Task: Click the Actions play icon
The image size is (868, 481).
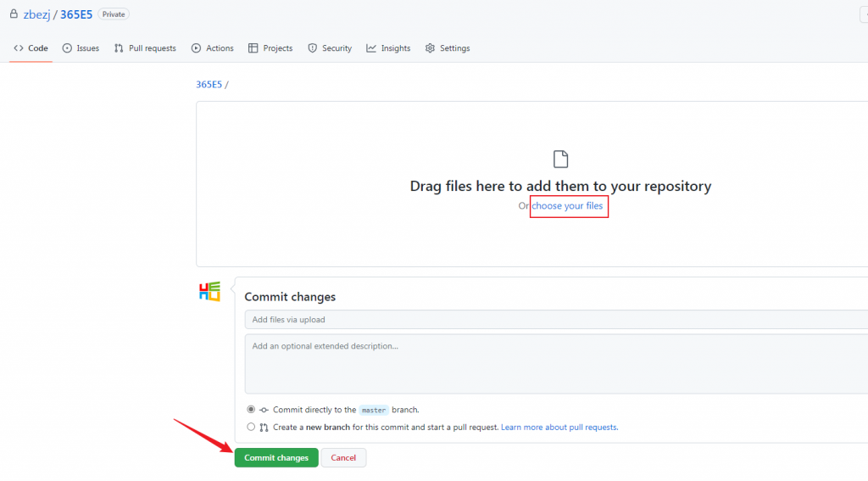Action: click(x=197, y=48)
